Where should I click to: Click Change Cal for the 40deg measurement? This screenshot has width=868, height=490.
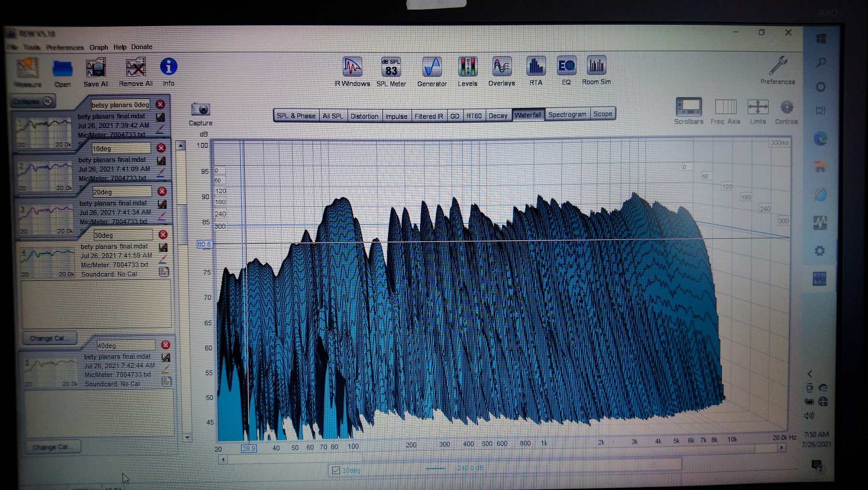pos(53,447)
